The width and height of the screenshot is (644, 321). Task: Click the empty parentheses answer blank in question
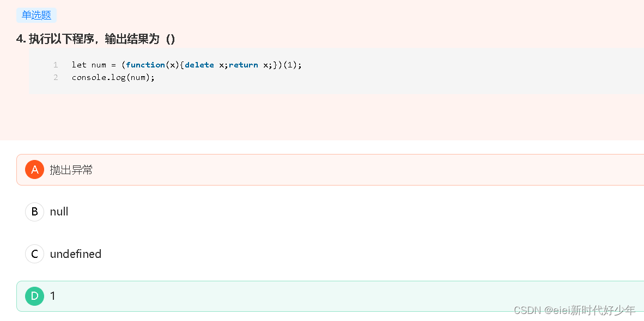171,39
